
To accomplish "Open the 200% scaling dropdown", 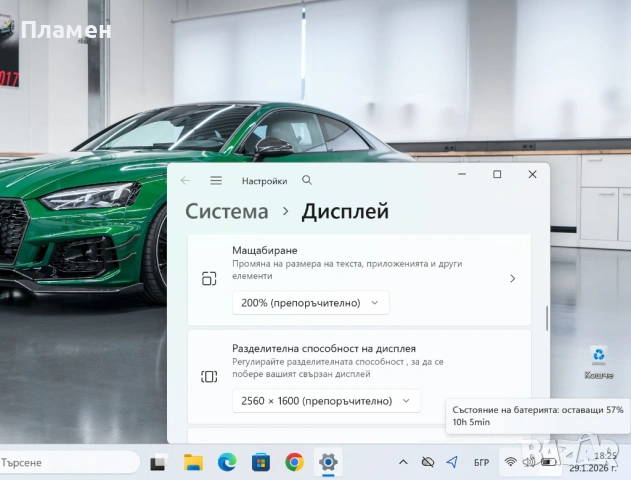I will [311, 303].
